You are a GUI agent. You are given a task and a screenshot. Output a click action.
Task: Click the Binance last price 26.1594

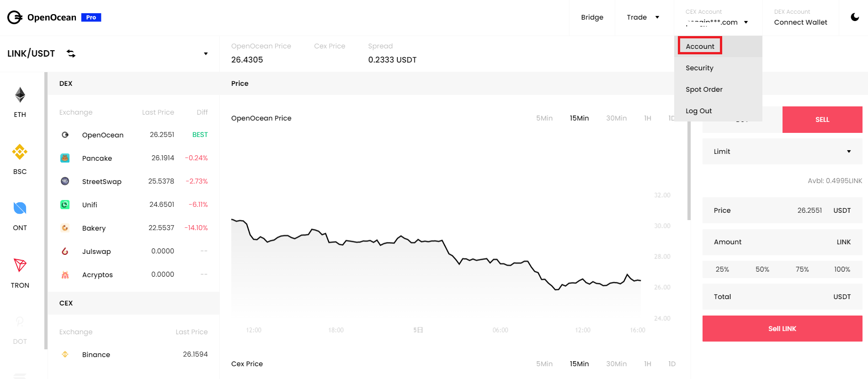(x=195, y=354)
